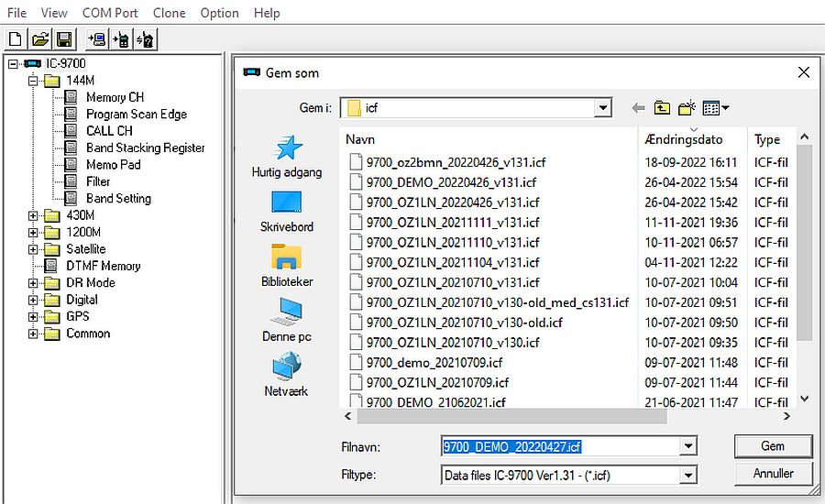Screen dimensions: 825x504
Task: Open the Filtype dropdown
Action: click(687, 476)
